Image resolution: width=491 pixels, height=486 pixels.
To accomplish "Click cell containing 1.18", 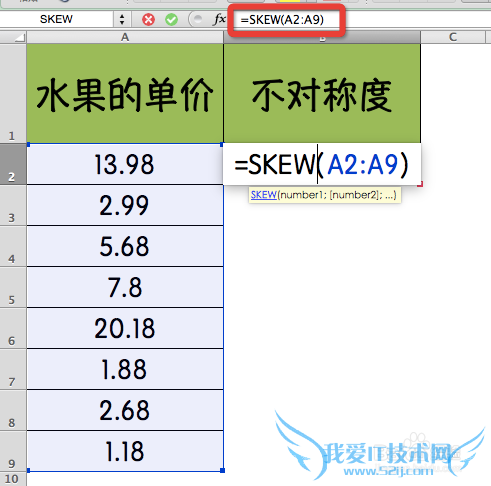I will click(x=125, y=451).
